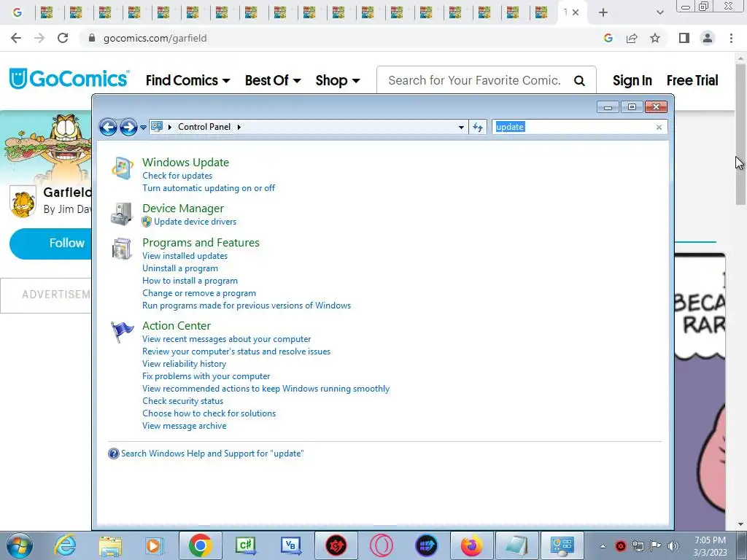
Task: Open the address bar history dropdown
Action: pos(461,127)
